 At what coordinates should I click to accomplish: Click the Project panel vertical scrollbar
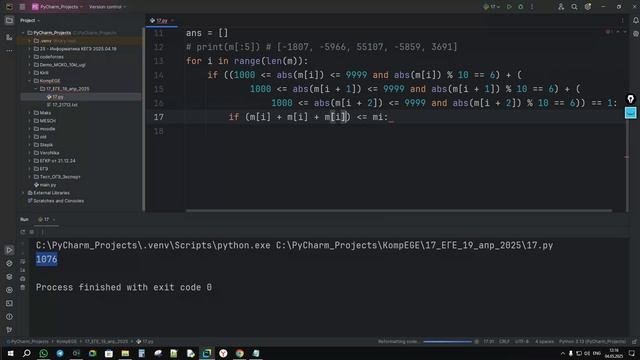tap(143, 120)
